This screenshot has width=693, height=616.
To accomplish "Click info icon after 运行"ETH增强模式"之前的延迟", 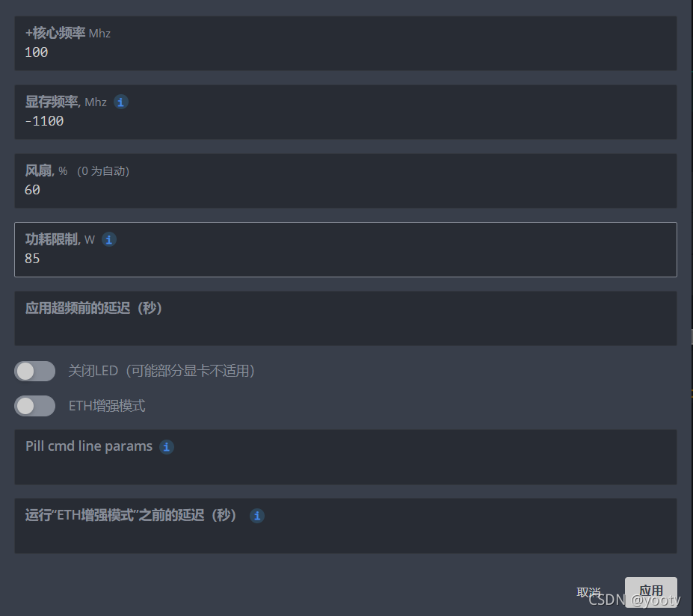I will click(x=256, y=516).
